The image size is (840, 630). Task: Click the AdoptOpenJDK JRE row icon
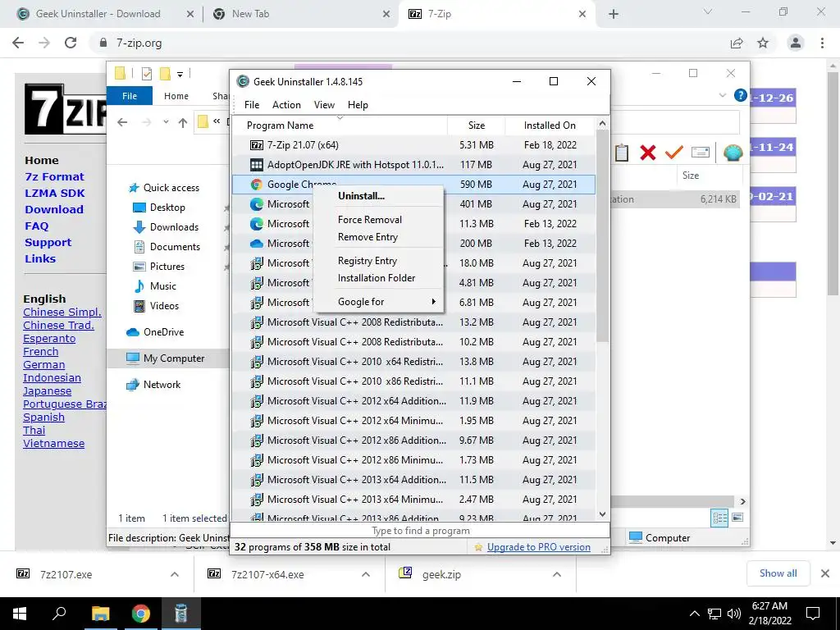[x=257, y=165]
